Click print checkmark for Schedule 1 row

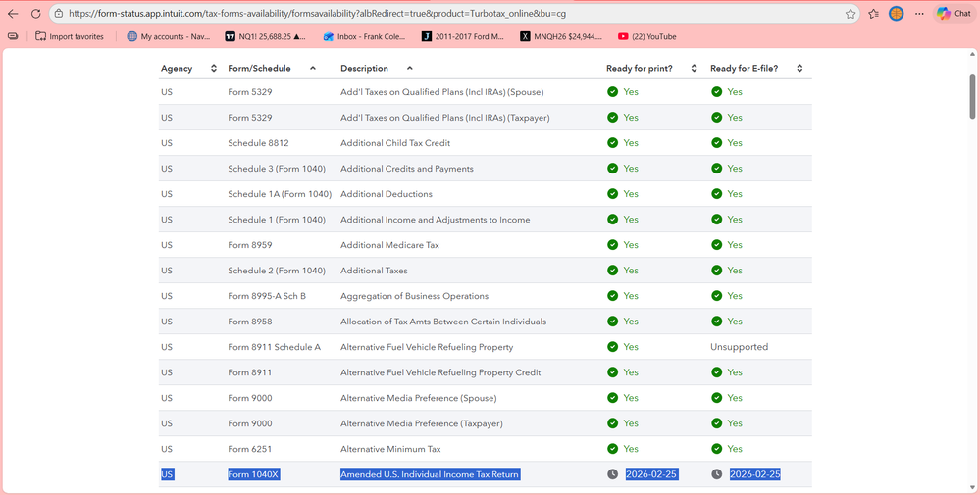point(612,220)
